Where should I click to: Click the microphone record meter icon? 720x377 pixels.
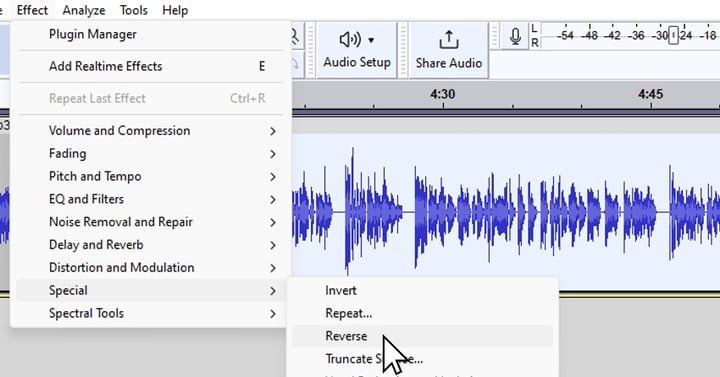click(x=515, y=36)
